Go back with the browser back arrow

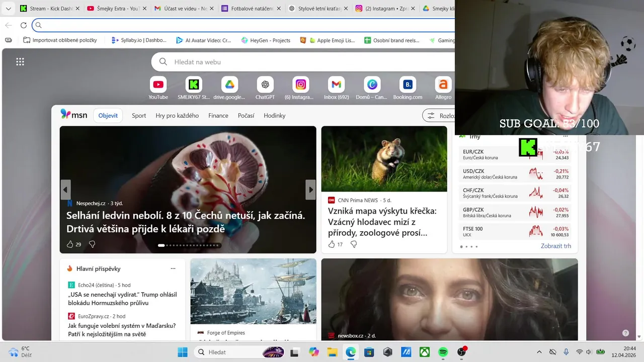point(9,25)
